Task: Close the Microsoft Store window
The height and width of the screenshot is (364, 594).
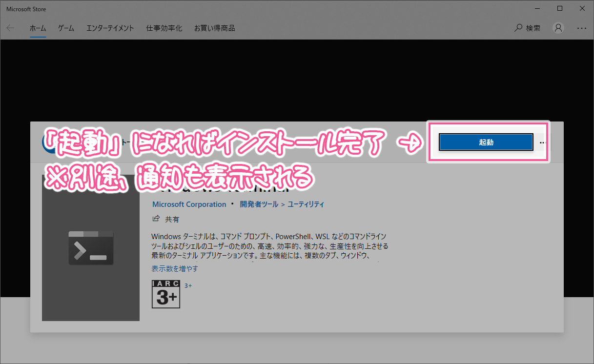Action: tap(582, 8)
